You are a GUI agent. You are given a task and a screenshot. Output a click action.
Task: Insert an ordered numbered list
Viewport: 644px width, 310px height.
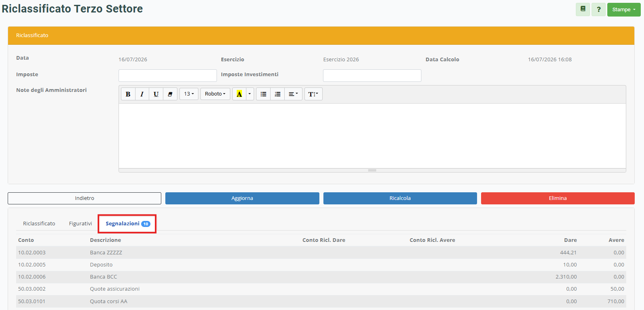[277, 94]
